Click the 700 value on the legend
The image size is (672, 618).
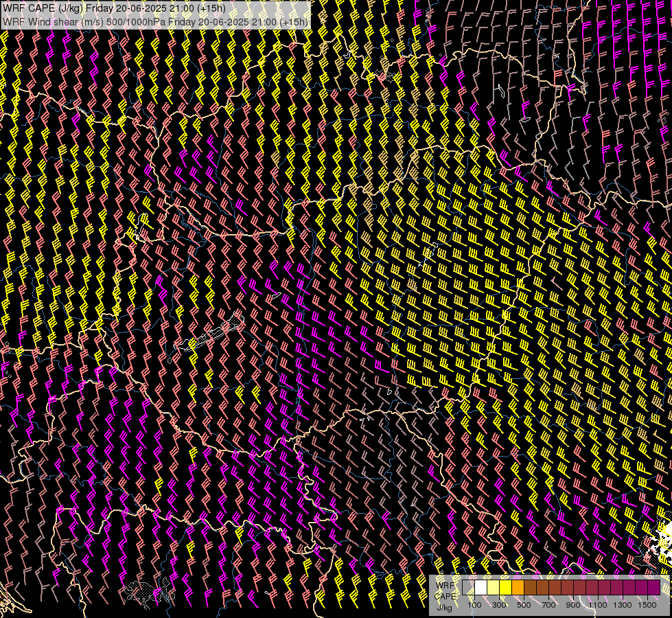[x=548, y=605]
